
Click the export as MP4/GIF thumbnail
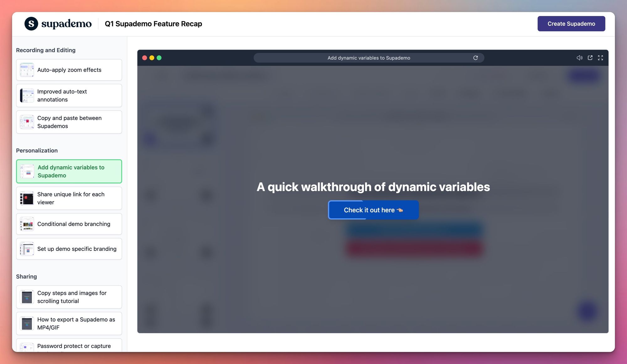tap(27, 324)
